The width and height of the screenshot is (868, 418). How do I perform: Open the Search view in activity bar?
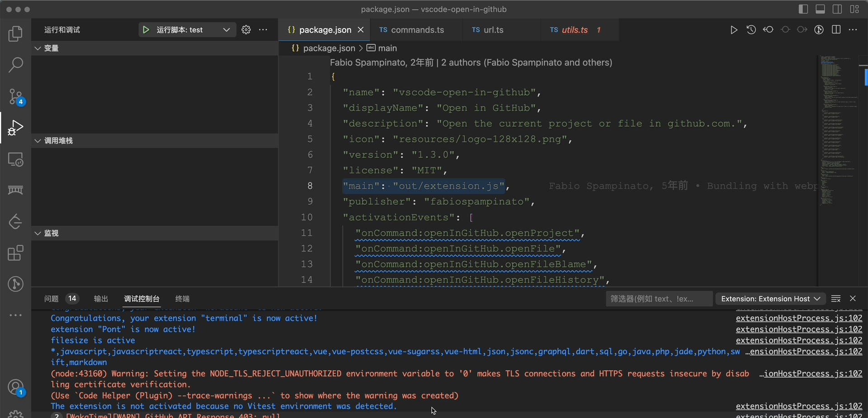[15, 65]
